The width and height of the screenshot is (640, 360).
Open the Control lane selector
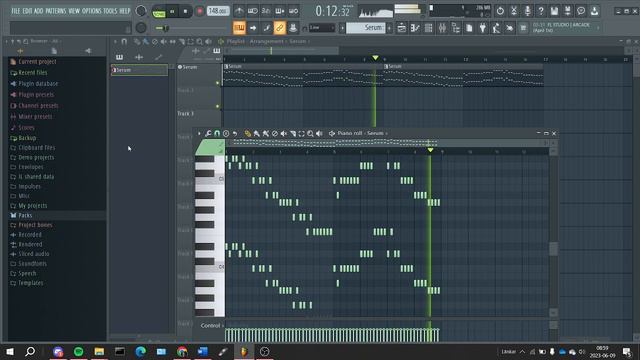point(212,326)
